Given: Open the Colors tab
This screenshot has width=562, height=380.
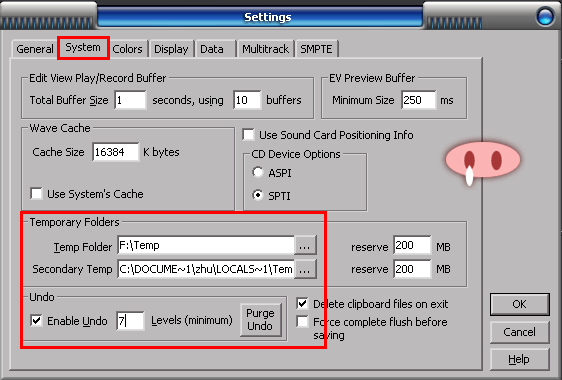Looking at the screenshot, I should 127,49.
